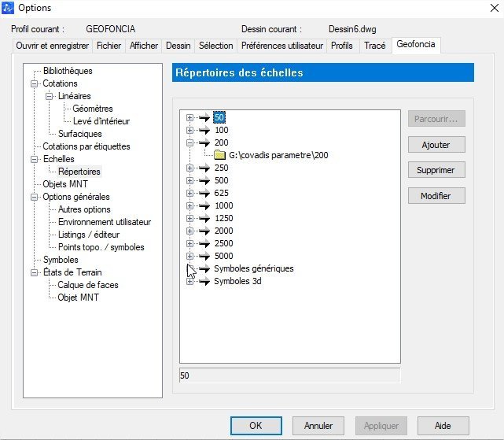Image resolution: width=504 pixels, height=440 pixels.
Task: Expand the 100 scale node
Action: (189, 130)
